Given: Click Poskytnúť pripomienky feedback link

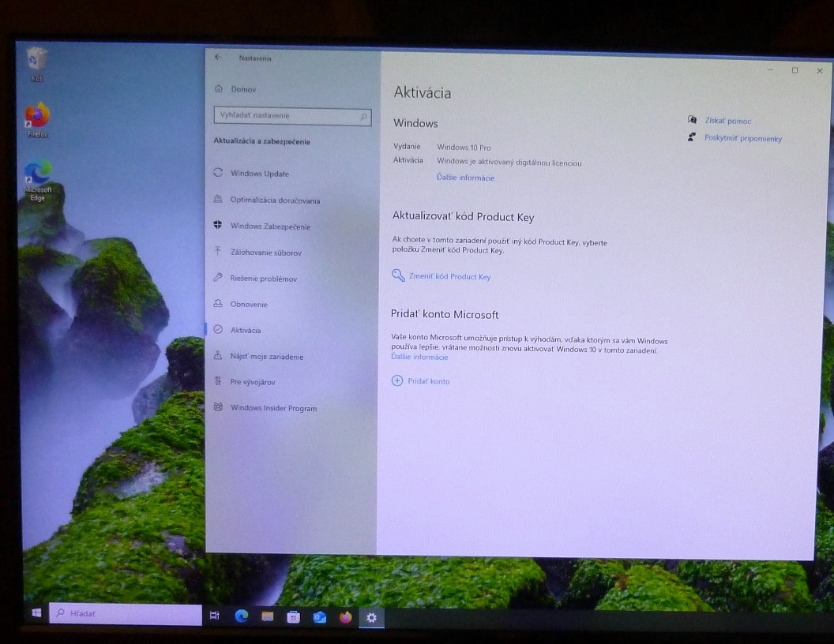Looking at the screenshot, I should (742, 138).
